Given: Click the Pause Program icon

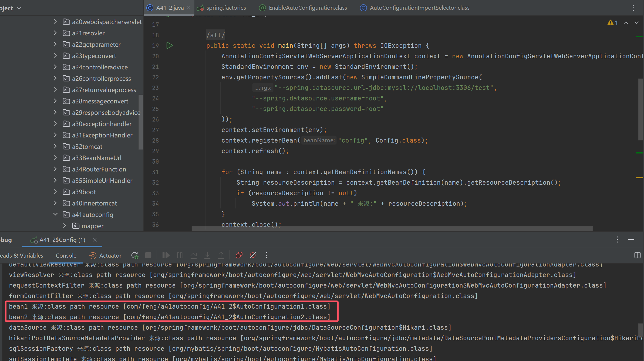Looking at the screenshot, I should pyautogui.click(x=180, y=255).
